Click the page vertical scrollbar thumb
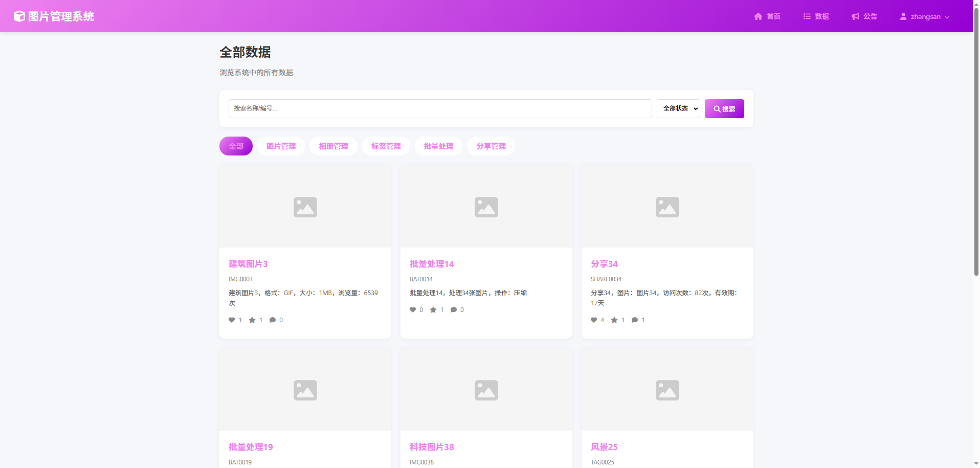This screenshot has width=980, height=468. (976, 141)
